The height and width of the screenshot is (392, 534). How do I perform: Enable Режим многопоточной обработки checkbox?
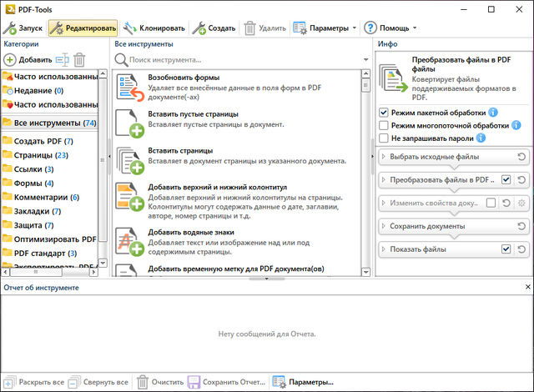click(384, 125)
